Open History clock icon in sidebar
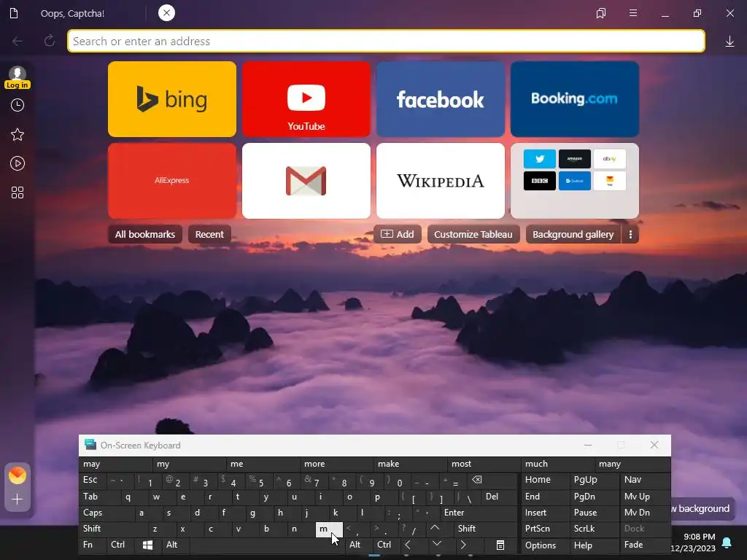This screenshot has width=747, height=560. [x=18, y=105]
